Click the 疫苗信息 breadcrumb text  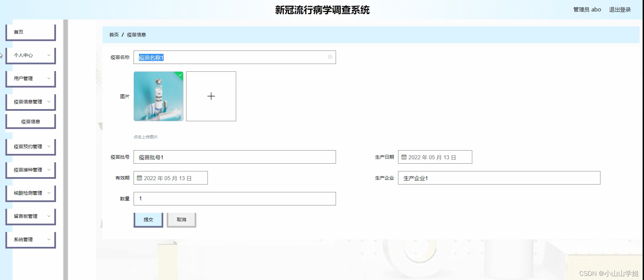pyautogui.click(x=136, y=35)
